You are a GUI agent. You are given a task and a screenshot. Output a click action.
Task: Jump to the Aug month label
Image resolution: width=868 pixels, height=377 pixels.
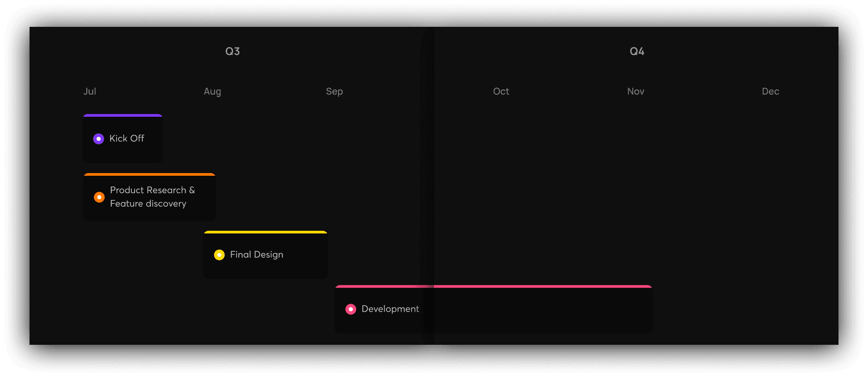click(x=212, y=91)
